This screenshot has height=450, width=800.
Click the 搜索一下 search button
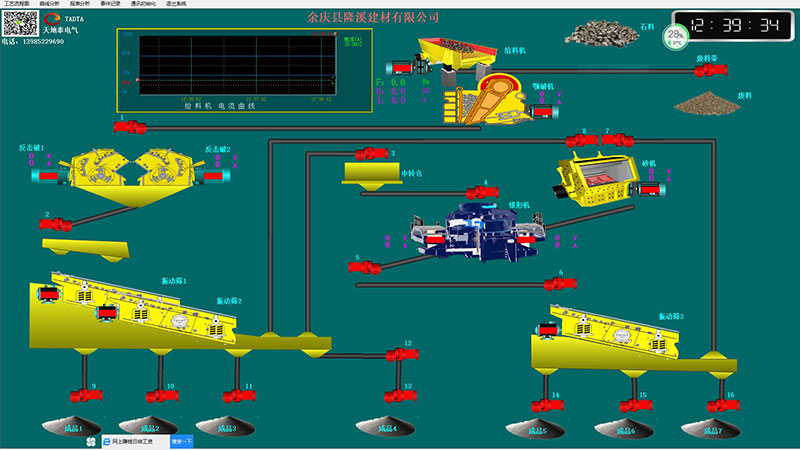[182, 440]
